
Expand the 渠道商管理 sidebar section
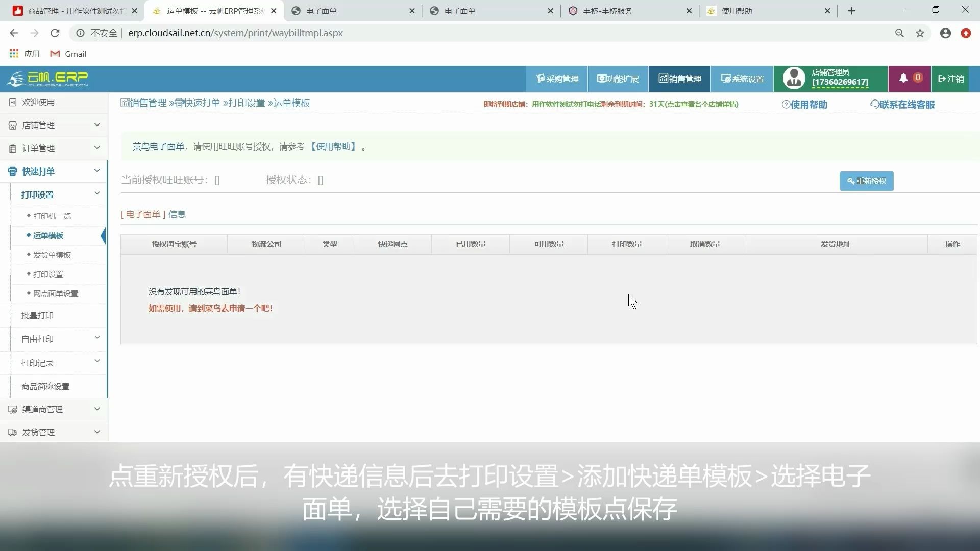[54, 409]
